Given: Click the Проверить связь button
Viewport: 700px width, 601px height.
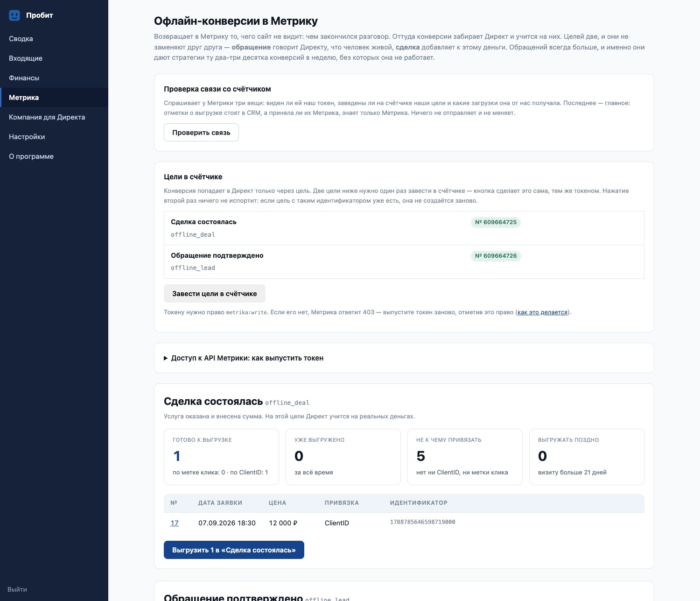Looking at the screenshot, I should [x=201, y=133].
